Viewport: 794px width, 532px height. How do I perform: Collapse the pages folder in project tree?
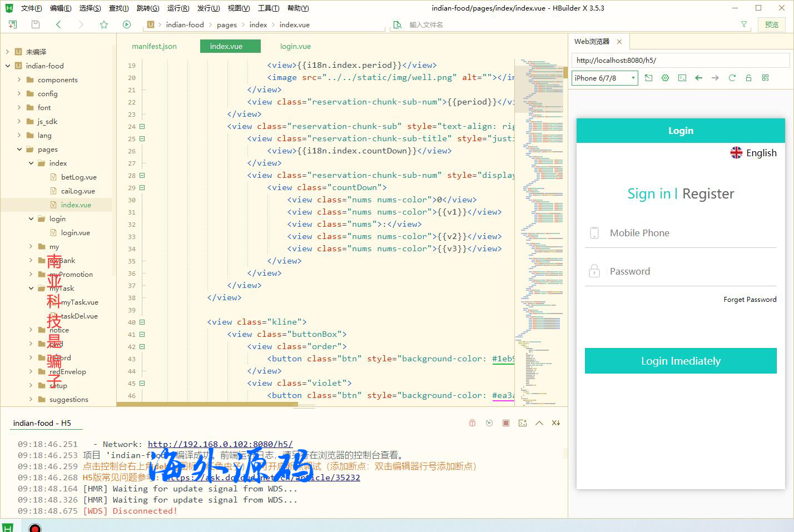[x=19, y=150]
